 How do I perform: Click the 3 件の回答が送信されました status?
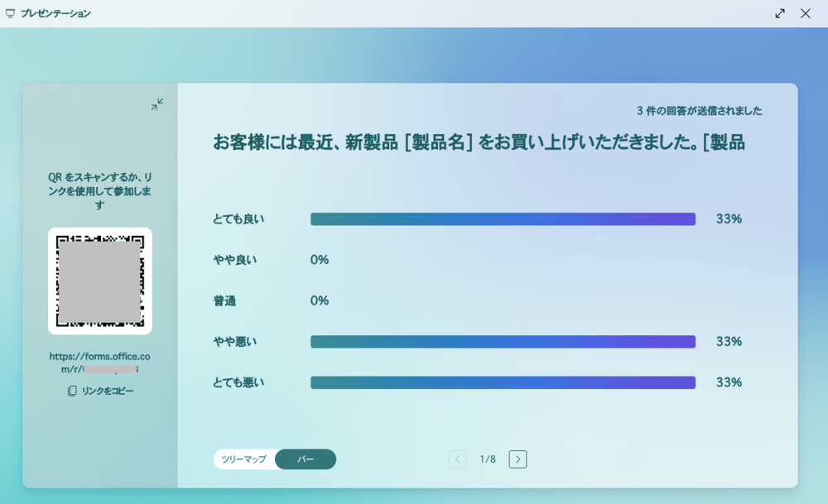699,111
